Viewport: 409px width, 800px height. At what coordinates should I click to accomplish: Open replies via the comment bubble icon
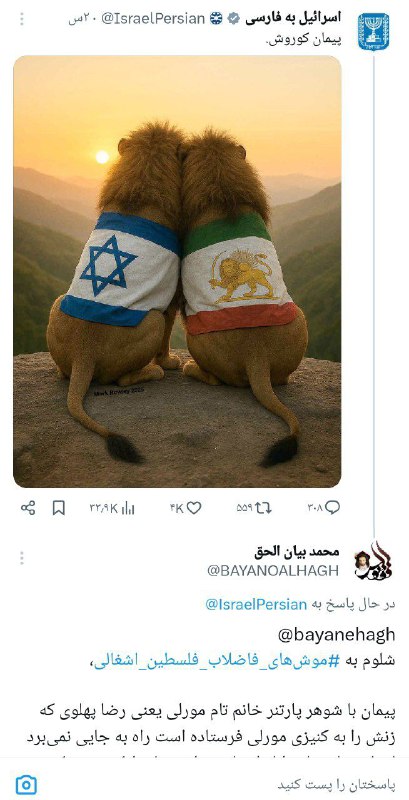pos(333,507)
